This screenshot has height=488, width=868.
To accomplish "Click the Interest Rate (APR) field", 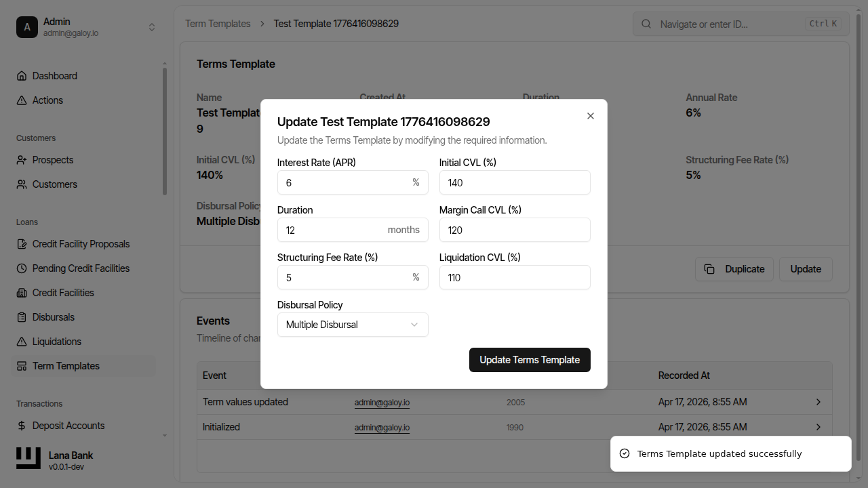I will coord(344,182).
